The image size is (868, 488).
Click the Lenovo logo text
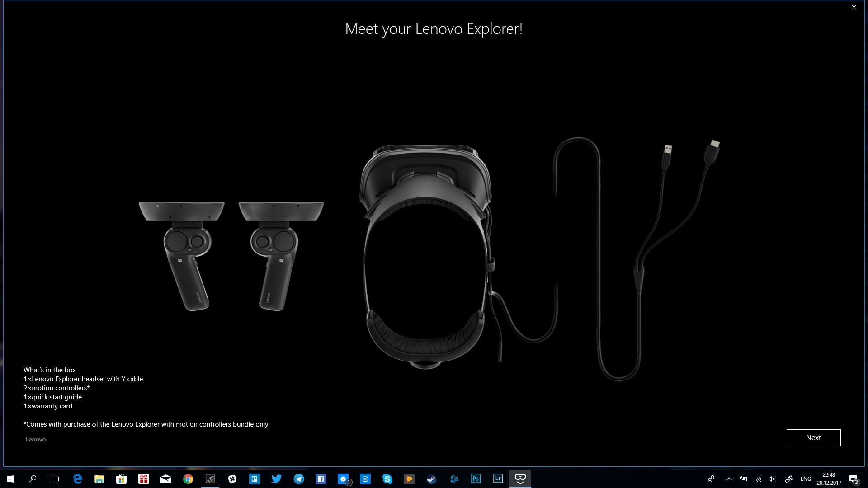tap(36, 439)
